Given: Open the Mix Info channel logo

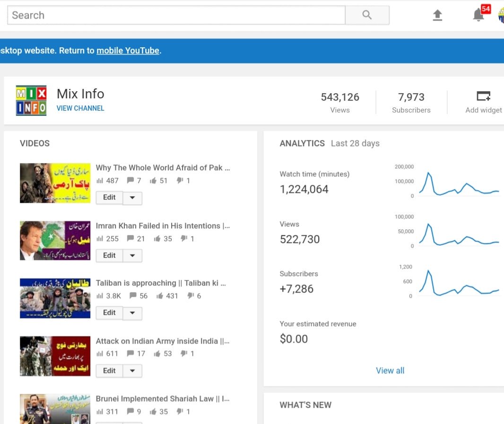Looking at the screenshot, I should (31, 100).
